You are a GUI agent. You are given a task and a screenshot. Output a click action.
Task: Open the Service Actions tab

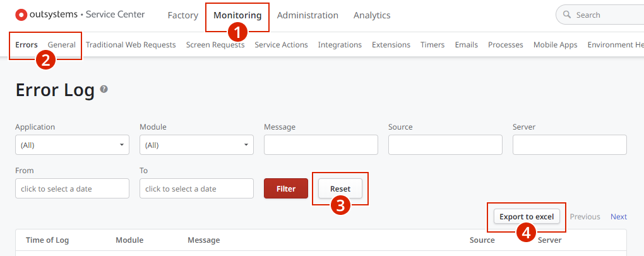[282, 45]
